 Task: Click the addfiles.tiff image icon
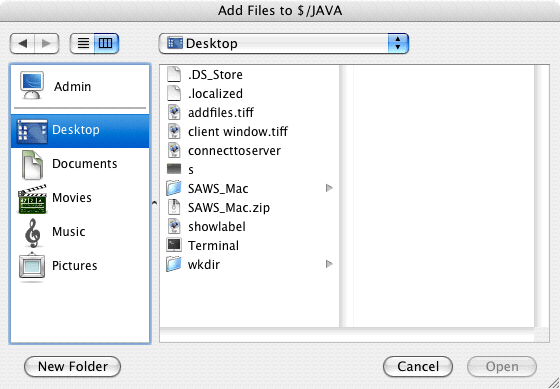pyautogui.click(x=174, y=112)
